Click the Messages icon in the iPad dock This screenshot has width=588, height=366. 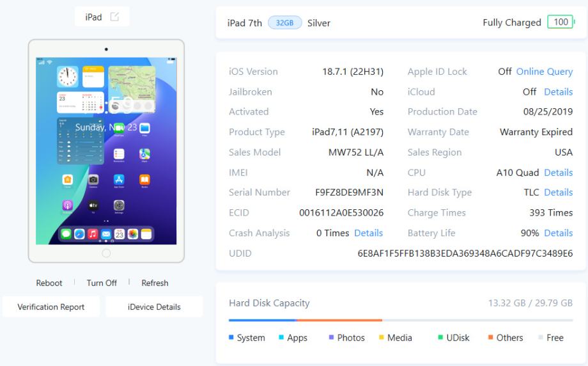point(66,234)
